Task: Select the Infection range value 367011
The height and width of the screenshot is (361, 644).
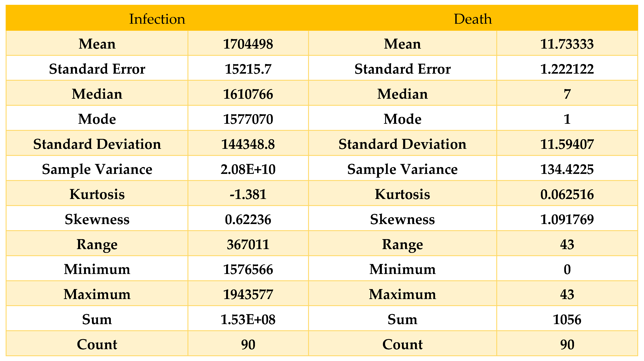Action: 248,244
